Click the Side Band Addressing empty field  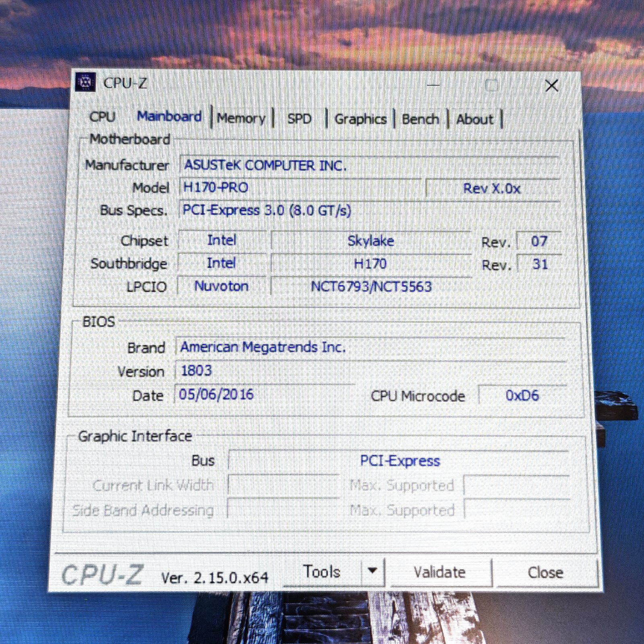(x=283, y=509)
